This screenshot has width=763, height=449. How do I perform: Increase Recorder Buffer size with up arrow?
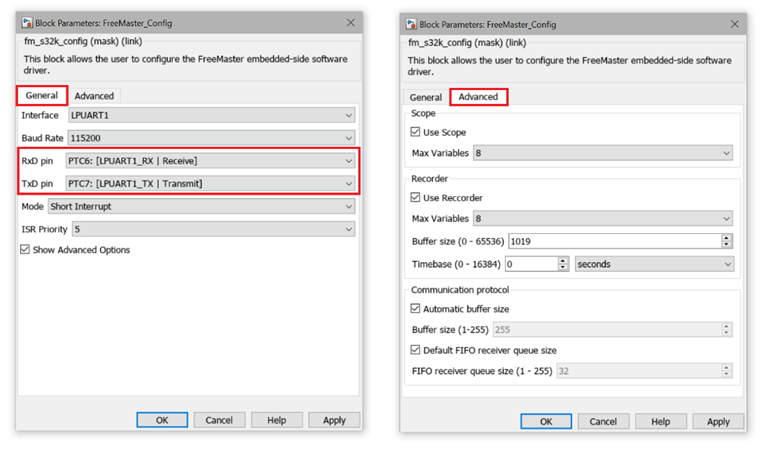[x=727, y=238]
